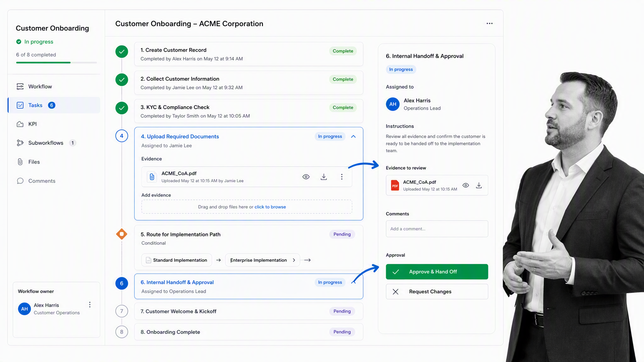Click the KPI chart icon

[x=20, y=124]
